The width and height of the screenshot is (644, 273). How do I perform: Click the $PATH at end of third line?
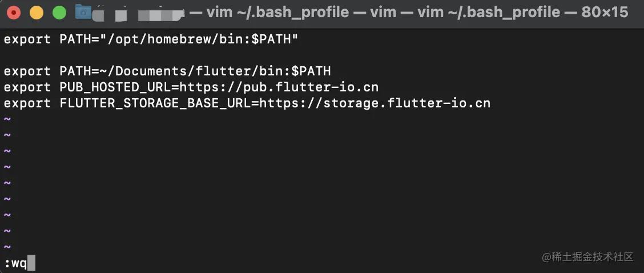(x=311, y=71)
